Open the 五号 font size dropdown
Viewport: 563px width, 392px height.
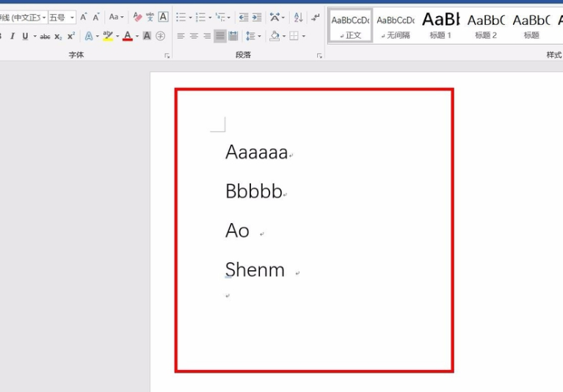coord(72,18)
